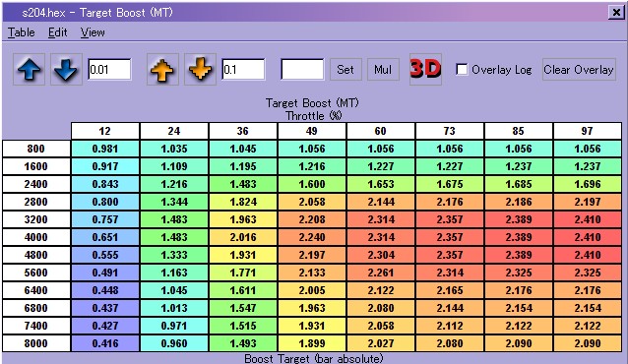The width and height of the screenshot is (628, 364).
Task: Focus the 0.01 fine step input field
Action: click(109, 69)
